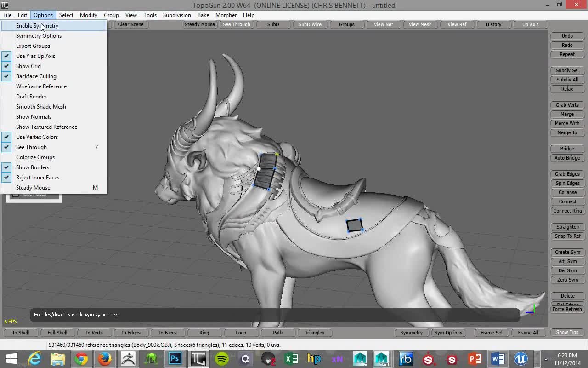Image resolution: width=588 pixels, height=368 pixels.
Task: Click the Clear Scene toolbar button
Action: tap(130, 24)
